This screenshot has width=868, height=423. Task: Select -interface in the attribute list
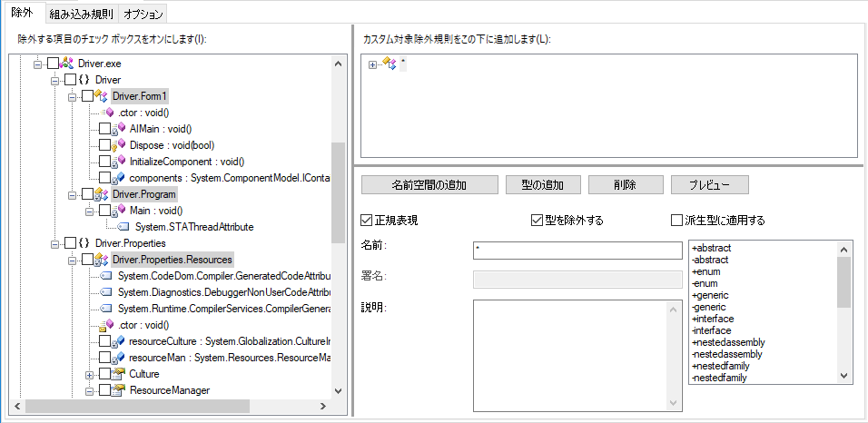click(x=712, y=330)
